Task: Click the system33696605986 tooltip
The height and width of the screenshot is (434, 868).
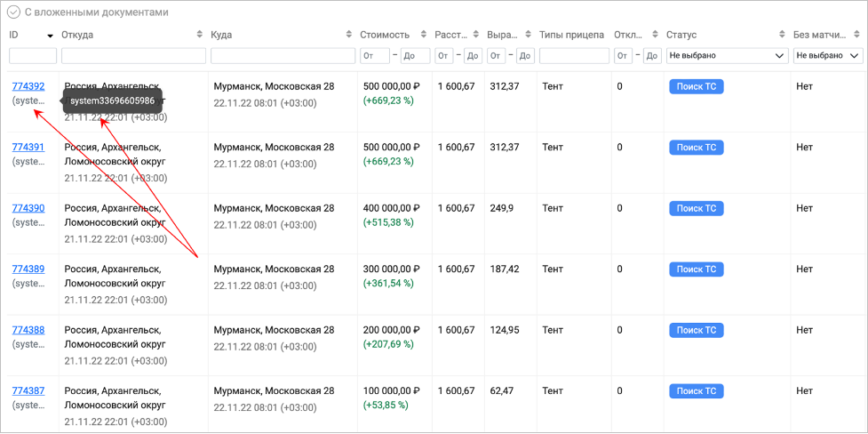Action: click(112, 100)
